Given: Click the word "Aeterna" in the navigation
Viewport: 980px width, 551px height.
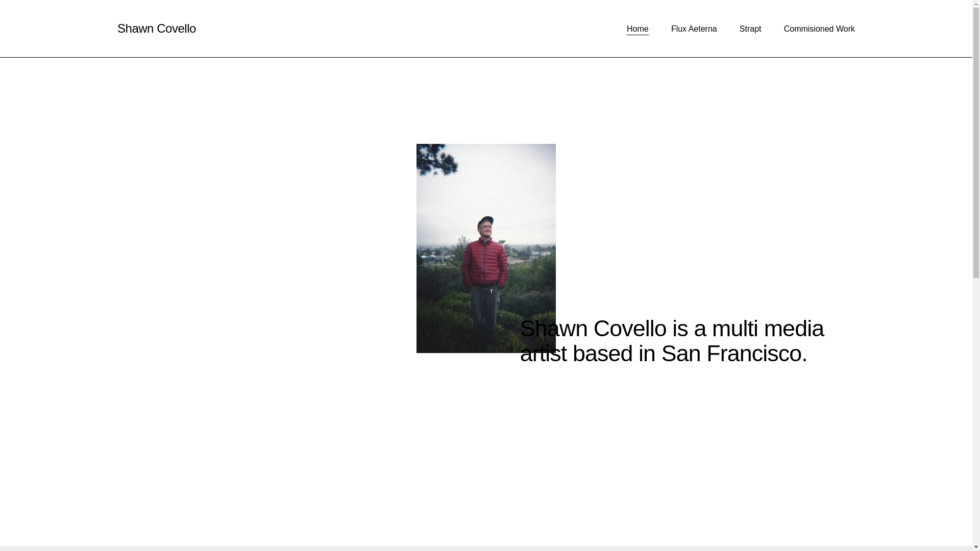Looking at the screenshot, I should pyautogui.click(x=702, y=29).
